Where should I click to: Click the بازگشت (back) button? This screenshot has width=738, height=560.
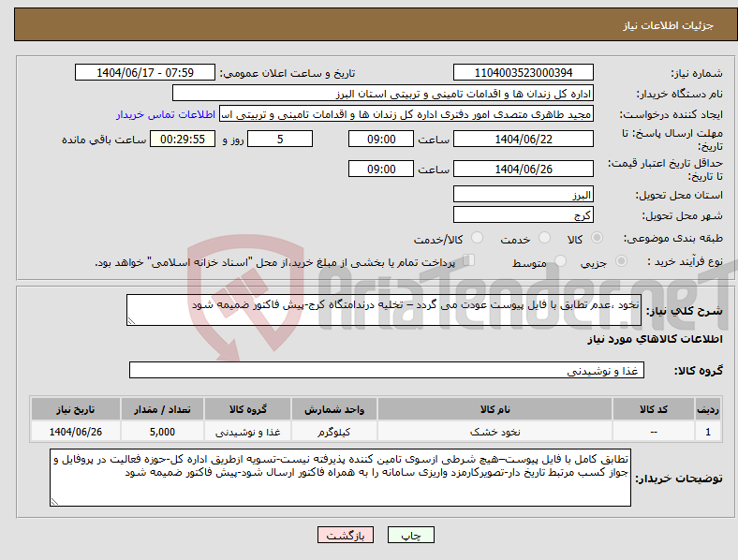click(x=346, y=535)
